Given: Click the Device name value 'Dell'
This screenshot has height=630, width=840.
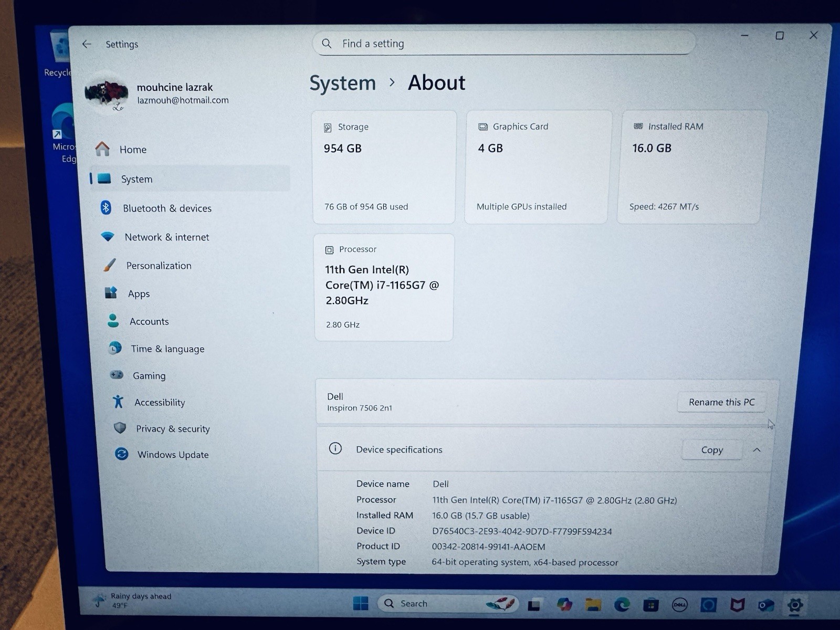Looking at the screenshot, I should (x=440, y=484).
